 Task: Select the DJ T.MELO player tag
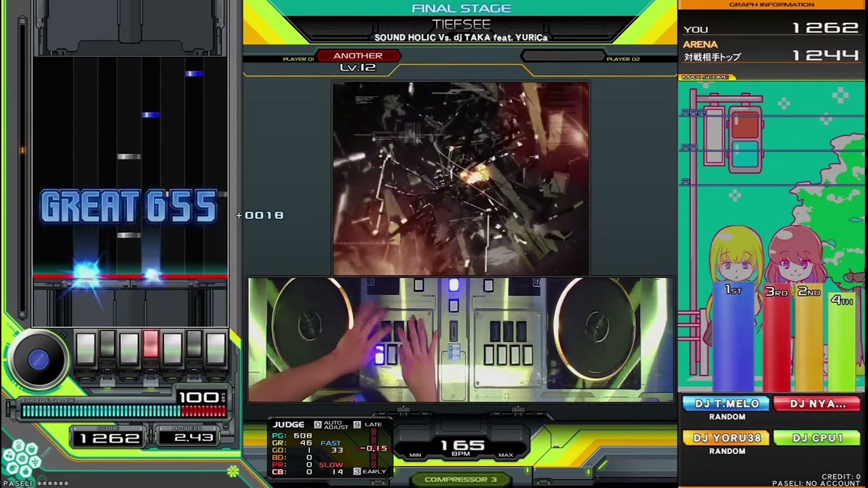[726, 404]
